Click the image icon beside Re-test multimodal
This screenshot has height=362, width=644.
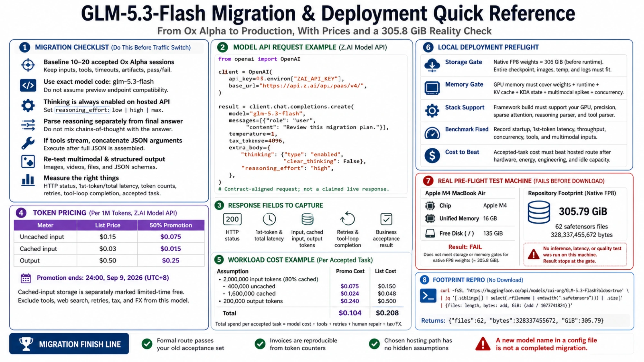pos(28,162)
